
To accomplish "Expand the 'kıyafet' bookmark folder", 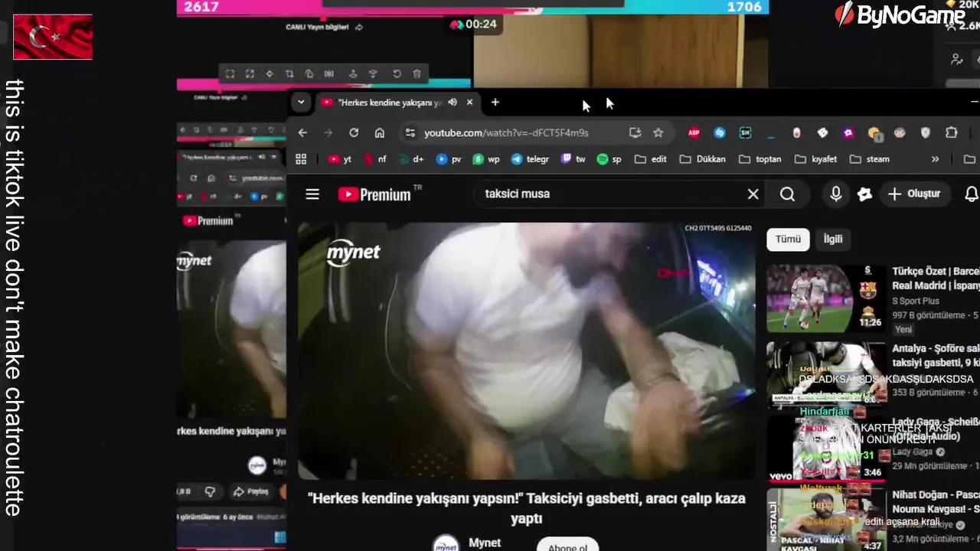I will pyautogui.click(x=816, y=159).
